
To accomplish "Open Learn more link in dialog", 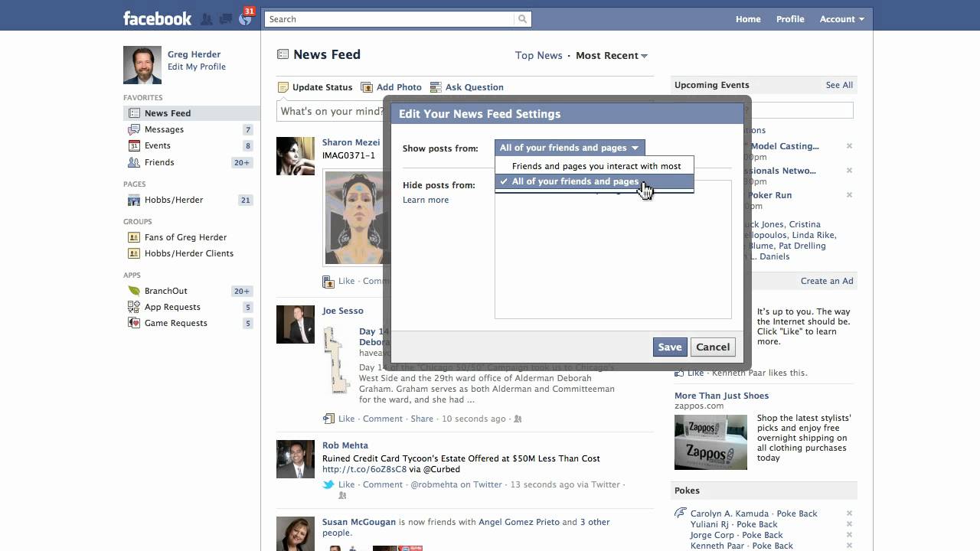I will (426, 200).
